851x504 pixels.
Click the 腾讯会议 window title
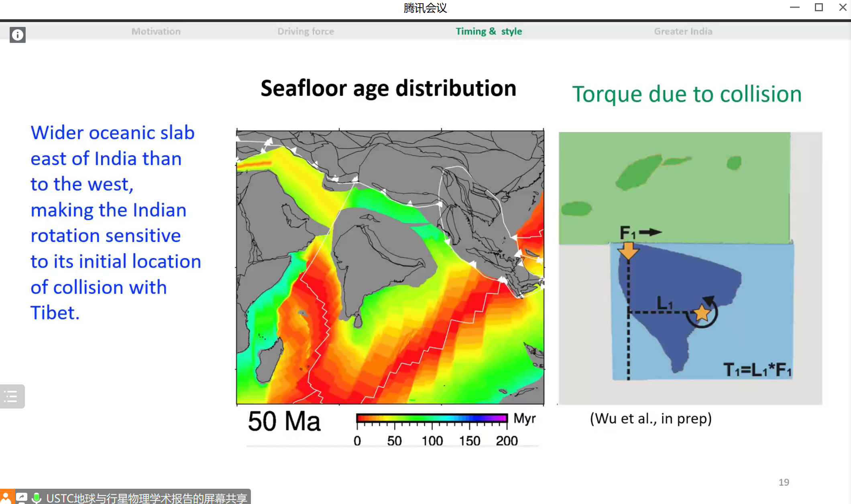click(425, 8)
